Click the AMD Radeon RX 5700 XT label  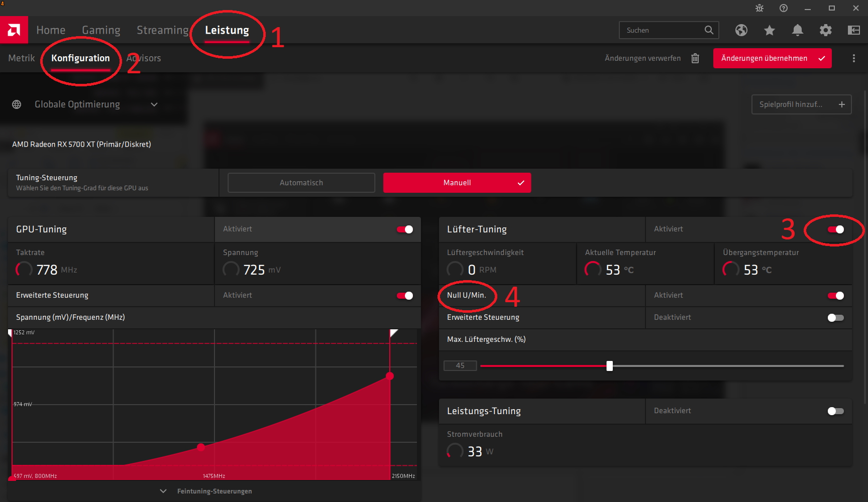click(81, 144)
